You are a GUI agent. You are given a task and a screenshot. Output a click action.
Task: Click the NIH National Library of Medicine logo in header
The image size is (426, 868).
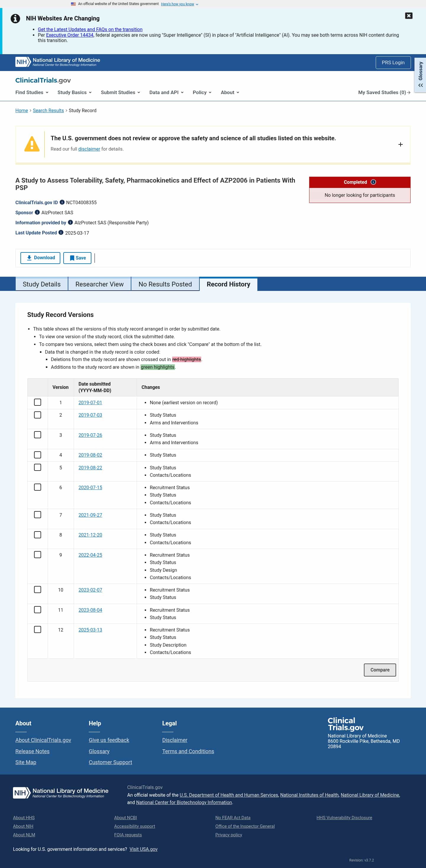point(58,62)
